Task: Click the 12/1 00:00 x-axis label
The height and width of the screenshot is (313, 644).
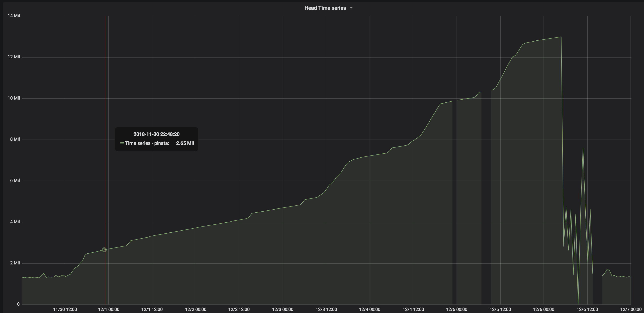Action: click(x=108, y=309)
